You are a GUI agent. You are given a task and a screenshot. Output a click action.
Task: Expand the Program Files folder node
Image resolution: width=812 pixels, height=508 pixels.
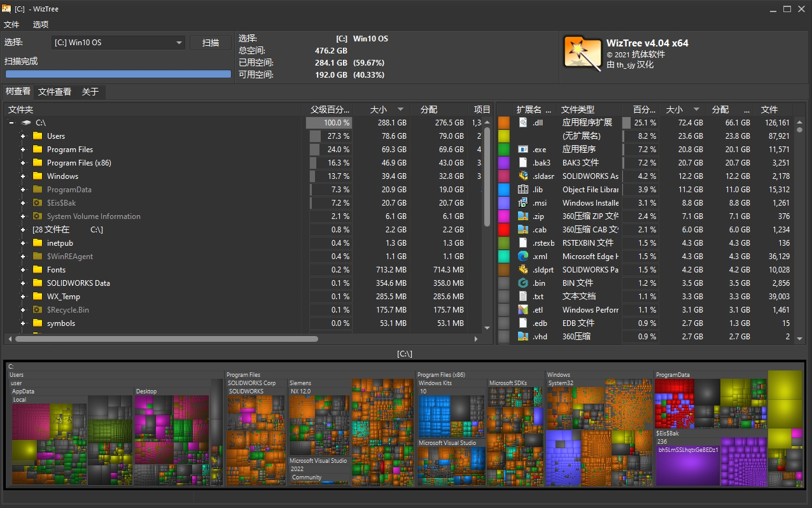tap(23, 150)
